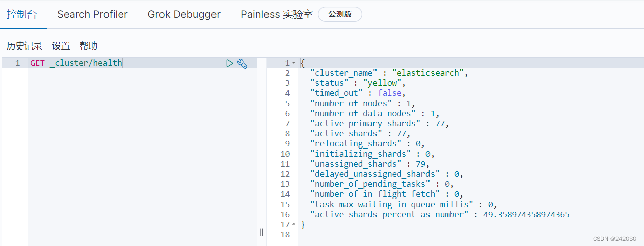Click the "unassigned_shards" : 79 line
The width and height of the screenshot is (644, 246).
click(370, 164)
